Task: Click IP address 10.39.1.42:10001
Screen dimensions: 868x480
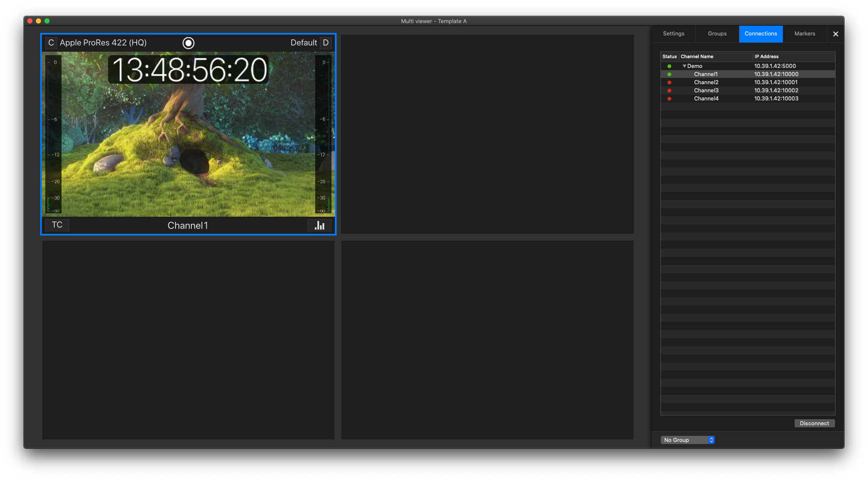Action: pyautogui.click(x=776, y=82)
